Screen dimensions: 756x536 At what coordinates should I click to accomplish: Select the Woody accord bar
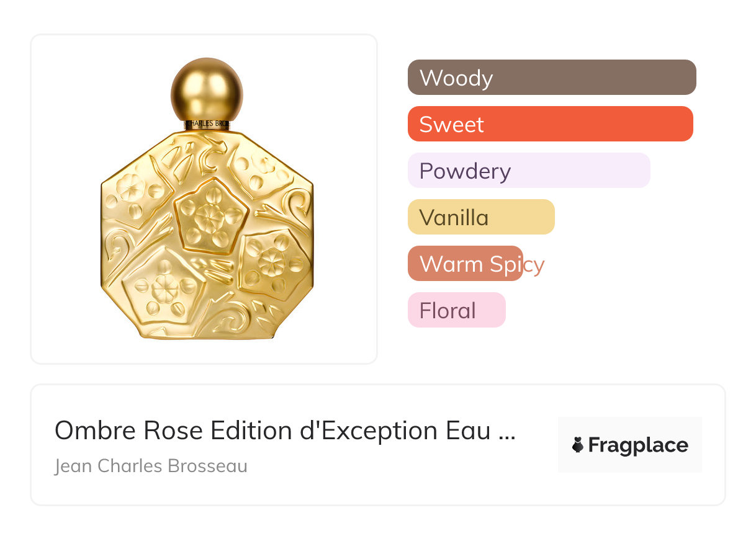click(x=551, y=78)
